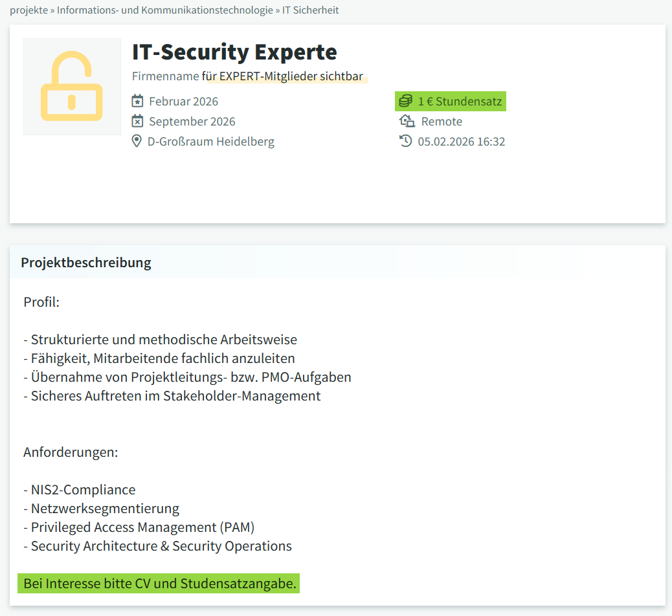Click the end date calendar icon
672x616 pixels.
[137, 121]
